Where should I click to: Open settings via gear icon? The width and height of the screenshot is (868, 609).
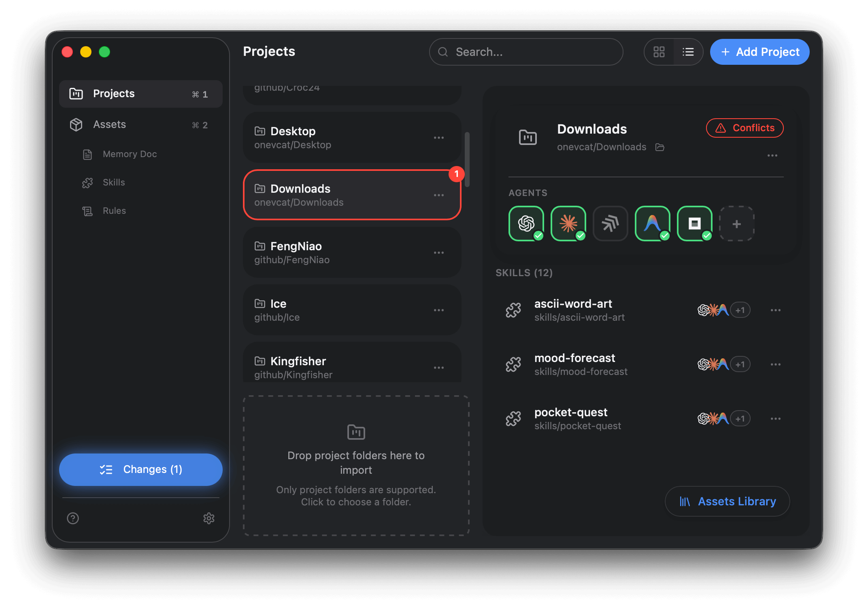tap(208, 518)
